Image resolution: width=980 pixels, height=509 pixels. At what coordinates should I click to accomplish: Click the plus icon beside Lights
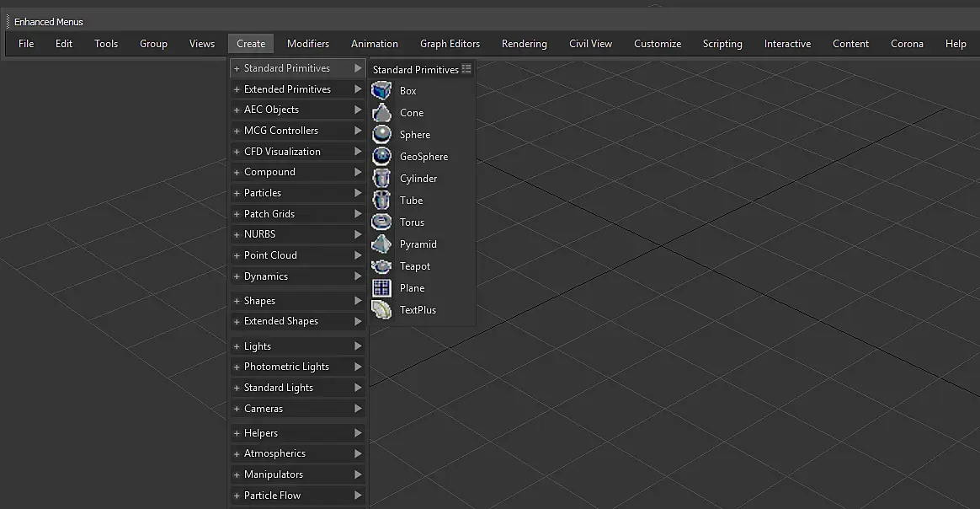coord(237,346)
